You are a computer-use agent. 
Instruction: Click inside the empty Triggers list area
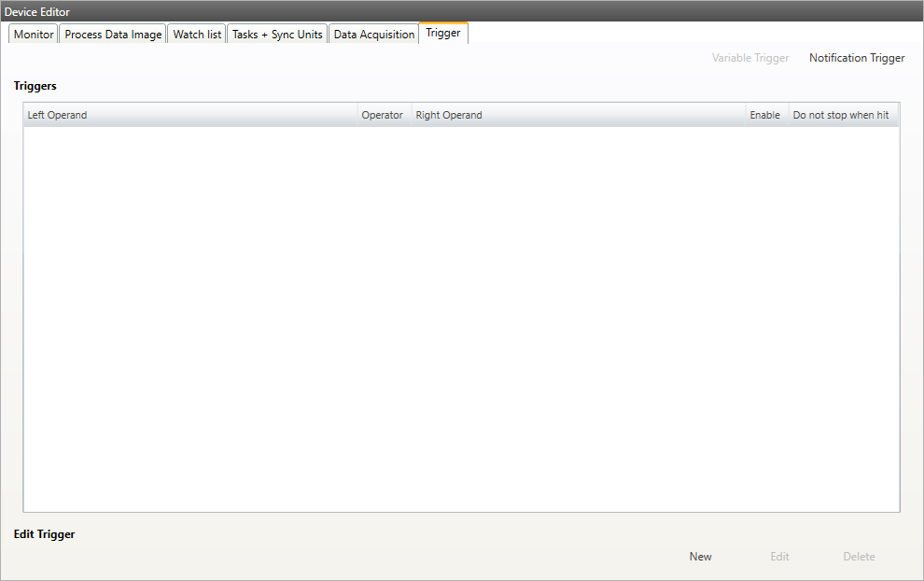pos(461,318)
